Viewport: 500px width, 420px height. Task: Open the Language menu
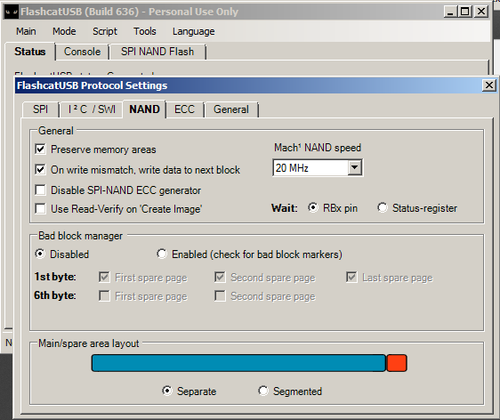(x=193, y=31)
